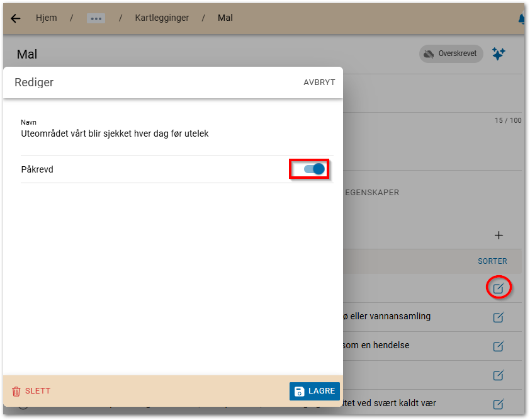Toggle the Påkrevd switch off
Screen dimensions: 530x420
click(313, 169)
